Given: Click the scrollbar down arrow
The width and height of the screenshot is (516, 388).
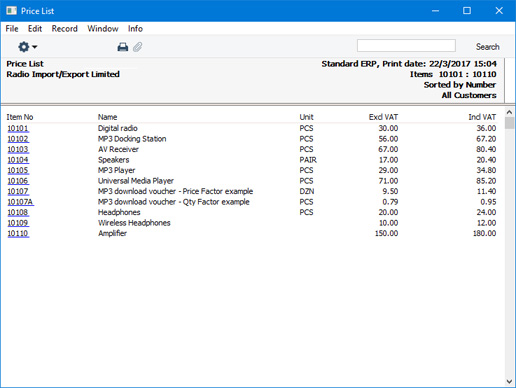Looking at the screenshot, I should 509,381.
